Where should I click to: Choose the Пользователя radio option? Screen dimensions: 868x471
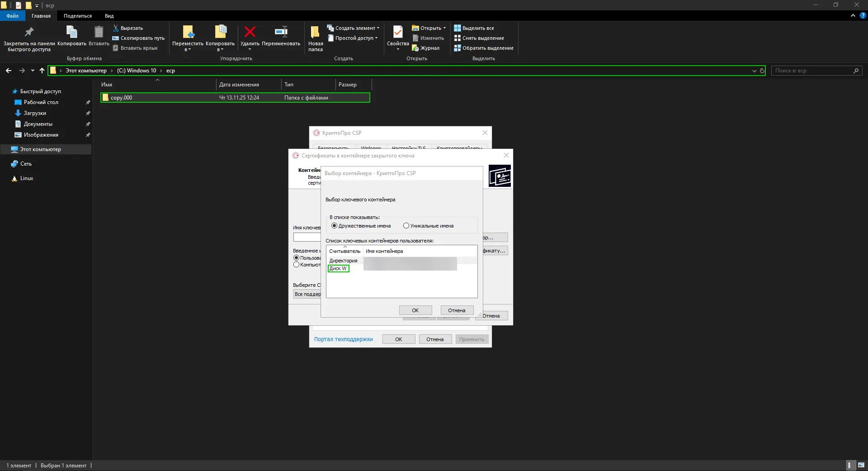(x=297, y=258)
